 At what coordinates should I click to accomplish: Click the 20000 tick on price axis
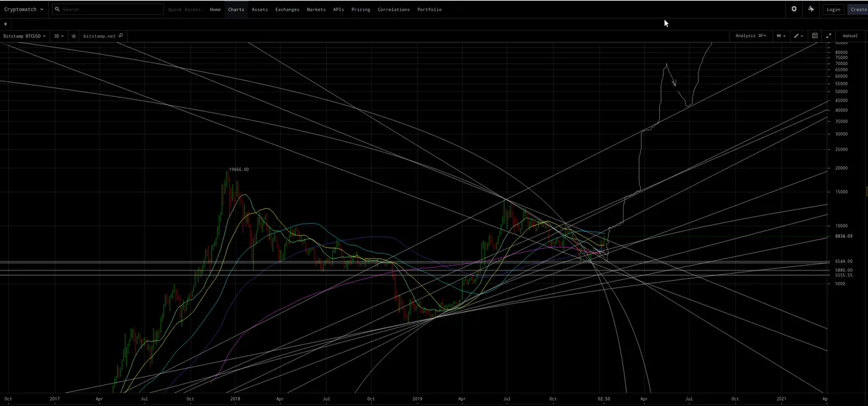[841, 169]
